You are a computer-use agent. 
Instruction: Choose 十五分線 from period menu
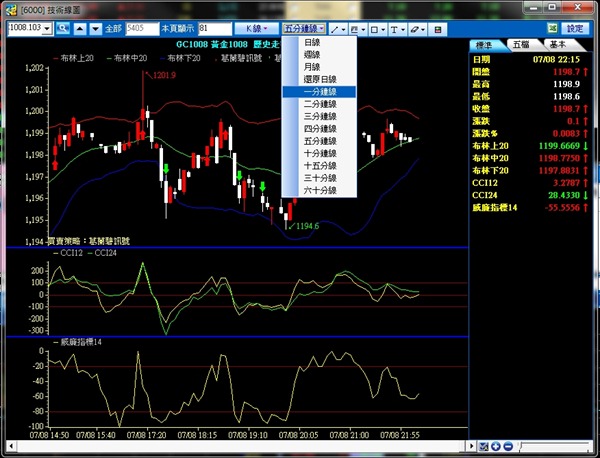(x=319, y=166)
